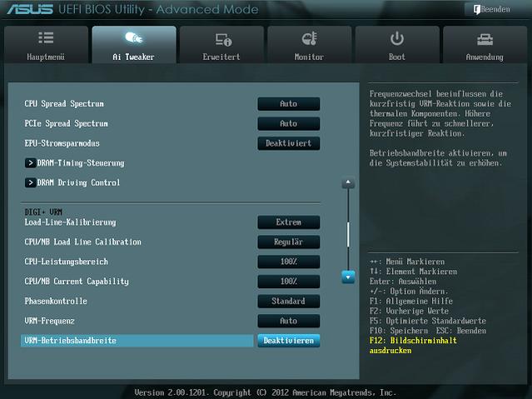Click the F5 Optimierte Standardwerte hint
Screen dimensions: 532x399
coord(427,321)
